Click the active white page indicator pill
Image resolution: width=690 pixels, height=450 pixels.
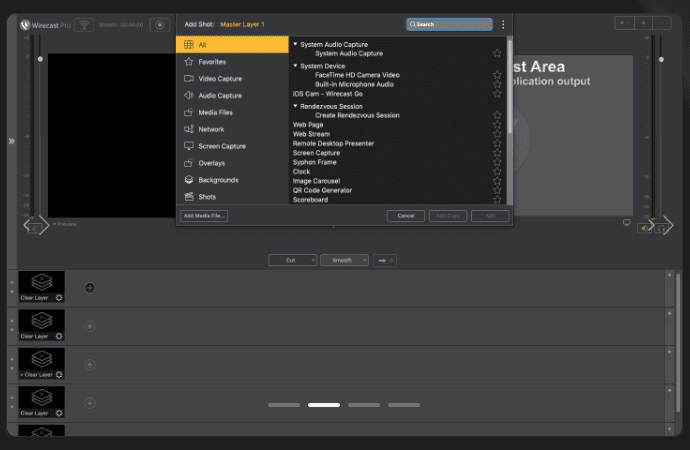pos(324,405)
